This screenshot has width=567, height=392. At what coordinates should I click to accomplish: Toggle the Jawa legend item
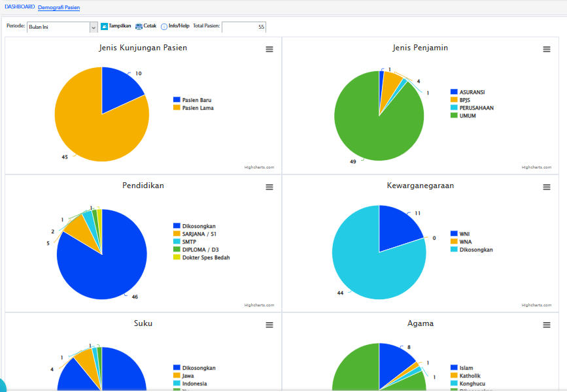coord(183,376)
